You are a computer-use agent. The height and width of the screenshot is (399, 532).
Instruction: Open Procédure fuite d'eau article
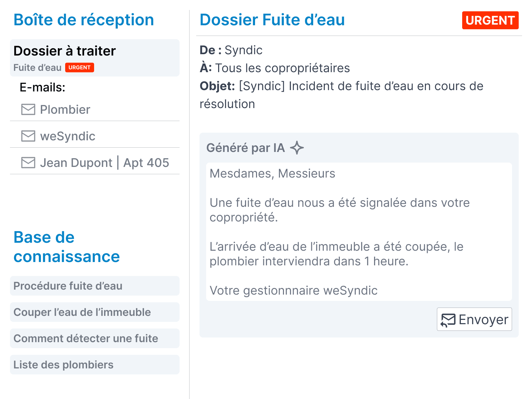95,286
